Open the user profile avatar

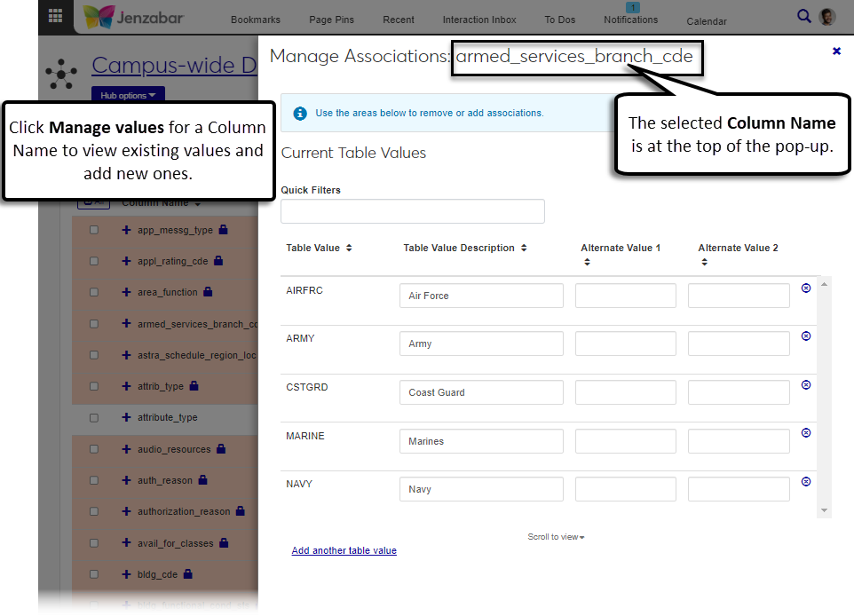[827, 16]
